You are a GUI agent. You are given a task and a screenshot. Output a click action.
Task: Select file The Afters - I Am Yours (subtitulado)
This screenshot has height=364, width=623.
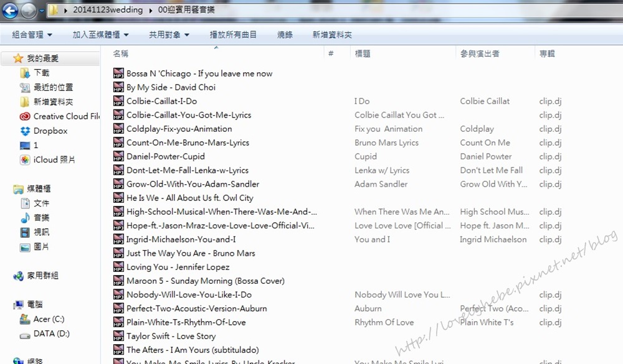point(193,350)
